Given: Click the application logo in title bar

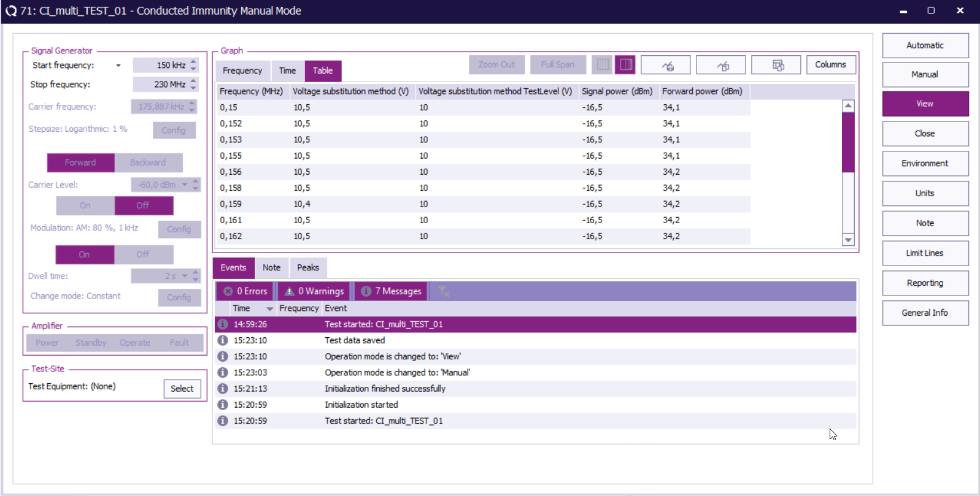Looking at the screenshot, I should coord(11,11).
